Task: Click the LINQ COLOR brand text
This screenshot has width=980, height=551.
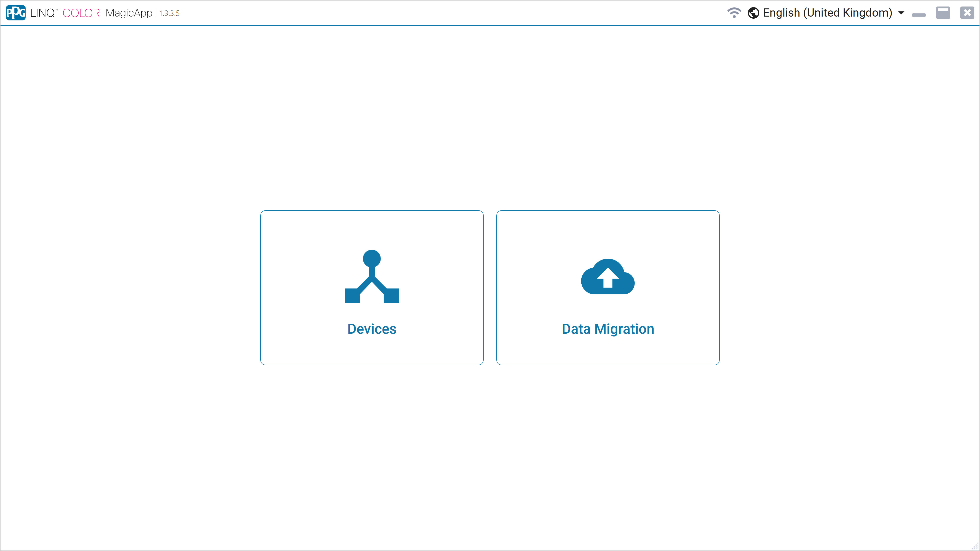Action: click(65, 13)
